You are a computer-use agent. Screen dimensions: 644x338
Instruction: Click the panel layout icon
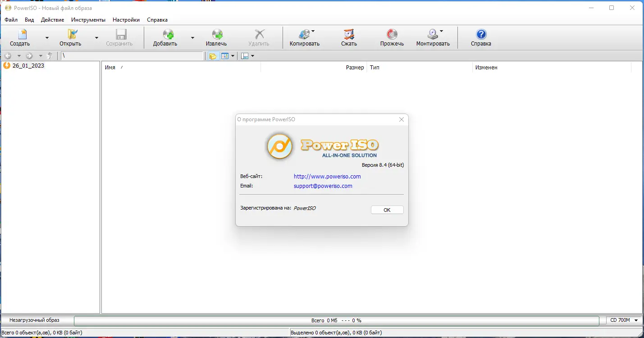[x=245, y=56]
